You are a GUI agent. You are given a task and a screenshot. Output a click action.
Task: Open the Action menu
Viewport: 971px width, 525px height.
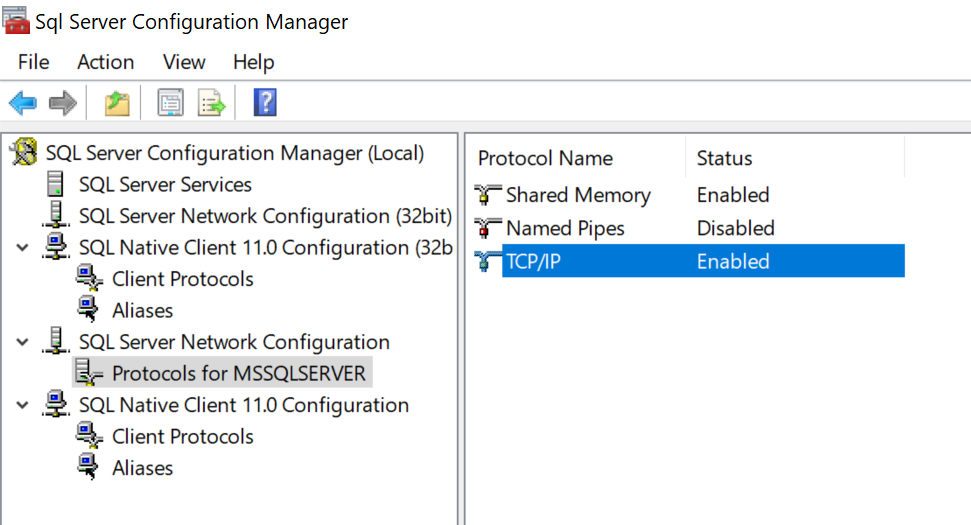[x=105, y=62]
